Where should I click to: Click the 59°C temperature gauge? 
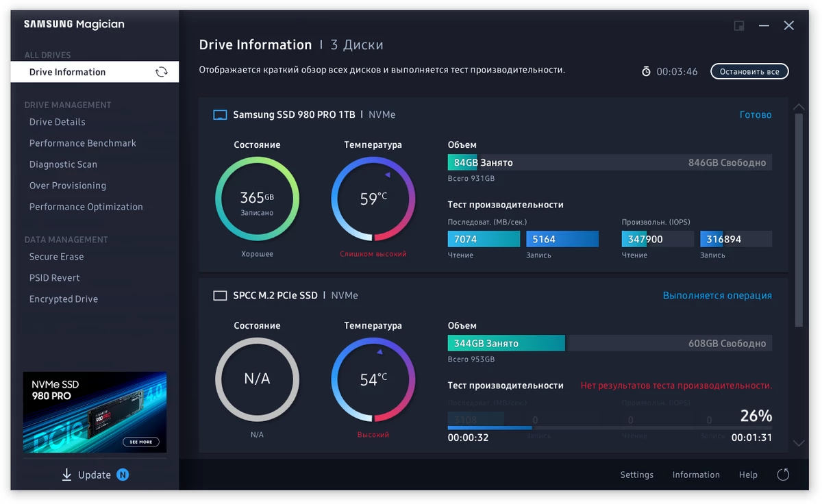373,199
